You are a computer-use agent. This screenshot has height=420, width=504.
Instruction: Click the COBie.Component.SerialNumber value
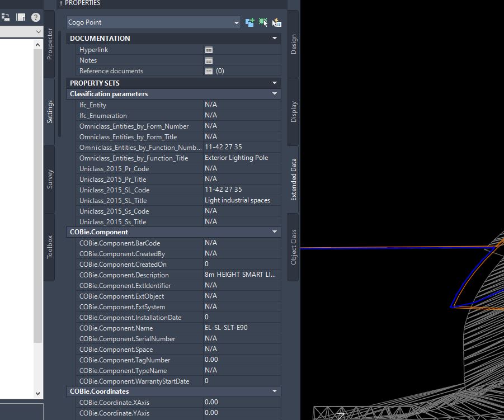click(242, 338)
